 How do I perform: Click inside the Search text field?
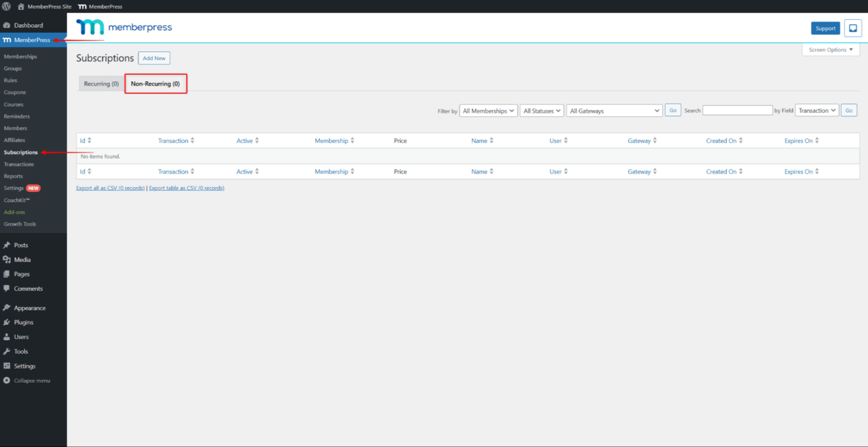tap(738, 111)
